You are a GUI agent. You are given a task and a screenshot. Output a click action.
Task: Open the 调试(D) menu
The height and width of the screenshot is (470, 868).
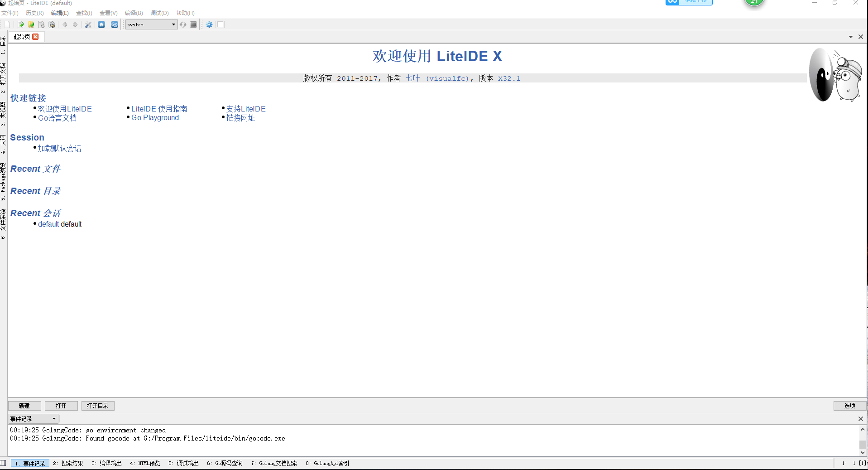pos(159,13)
